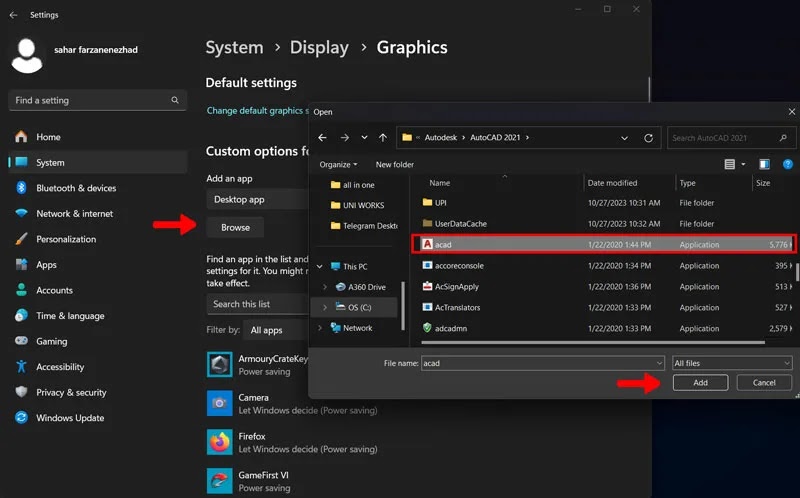Click the Time & language globe icon
Viewport: 800px width, 498px height.
click(x=21, y=315)
